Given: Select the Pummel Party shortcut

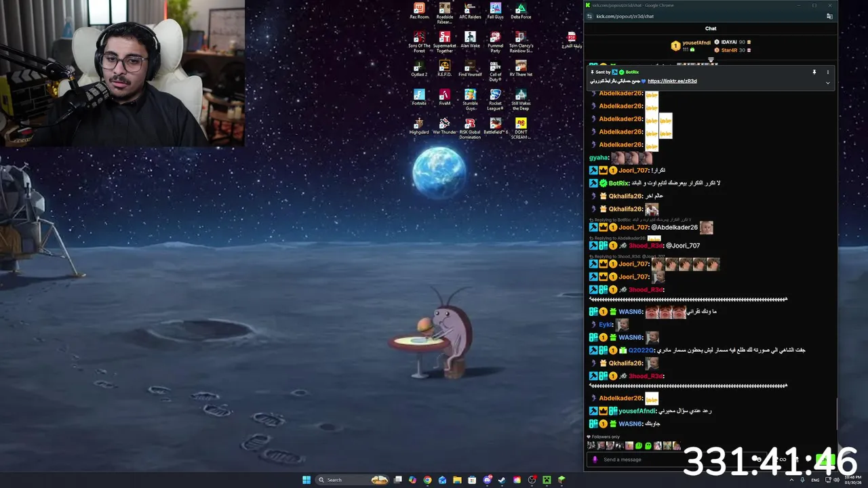Looking at the screenshot, I should coord(496,41).
